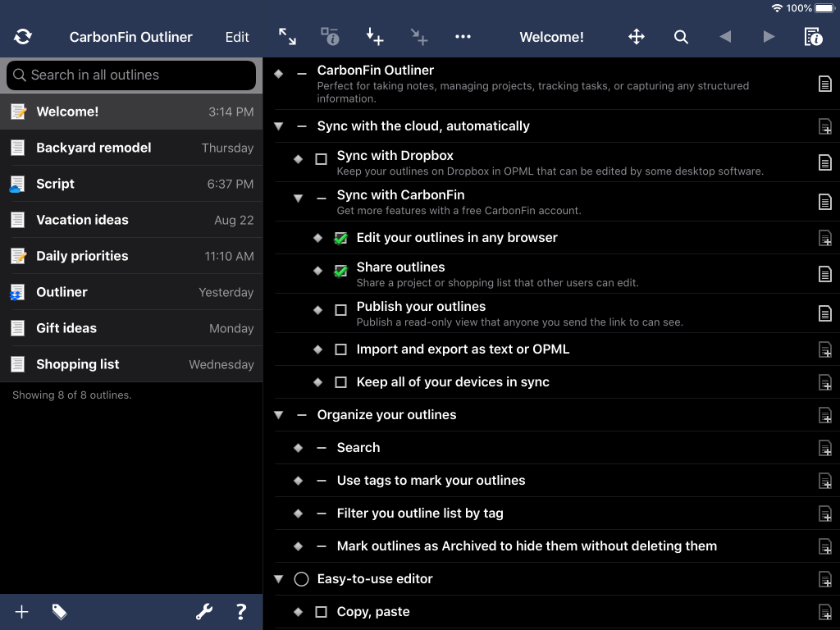Collapse Sync with CarbonFin section

(x=299, y=199)
